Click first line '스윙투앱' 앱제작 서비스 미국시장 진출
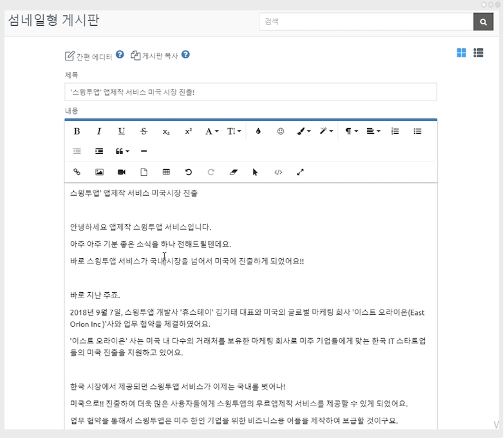This screenshot has width=504, height=439. tap(134, 193)
